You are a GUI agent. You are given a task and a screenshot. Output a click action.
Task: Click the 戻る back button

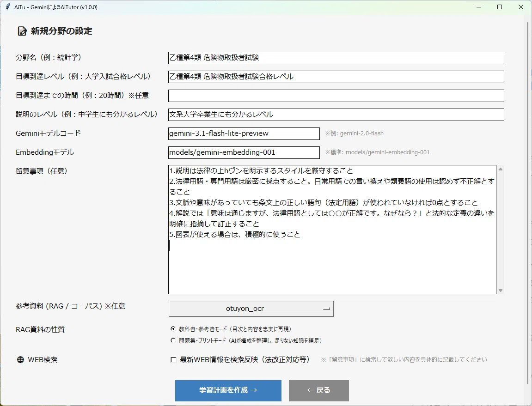tap(318, 390)
